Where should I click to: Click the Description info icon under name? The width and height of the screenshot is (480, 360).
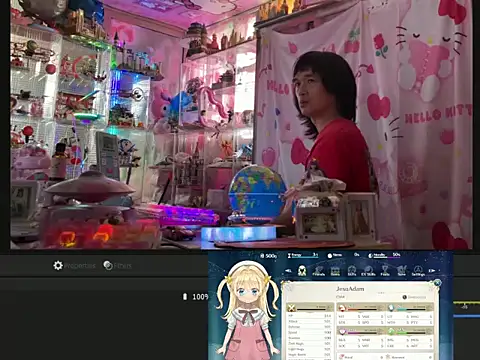404,297
